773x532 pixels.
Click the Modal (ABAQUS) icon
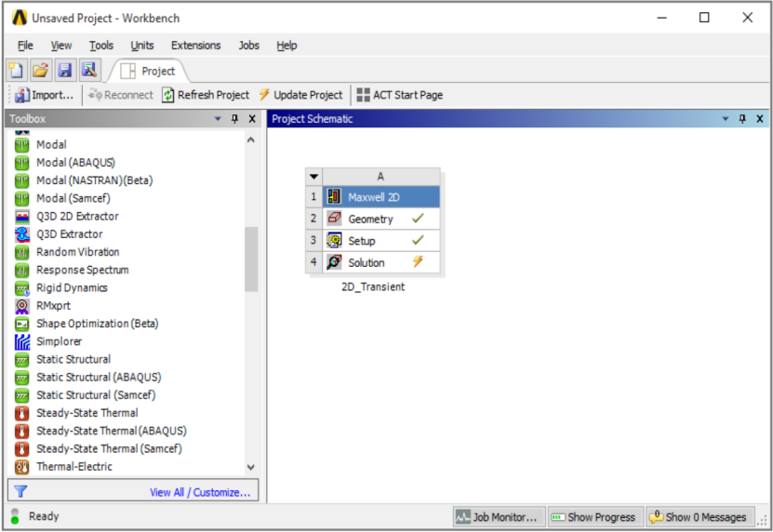click(21, 163)
